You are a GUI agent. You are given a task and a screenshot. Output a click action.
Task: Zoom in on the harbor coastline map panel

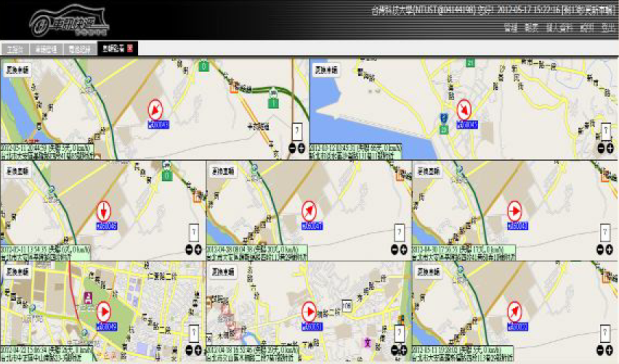click(x=610, y=148)
